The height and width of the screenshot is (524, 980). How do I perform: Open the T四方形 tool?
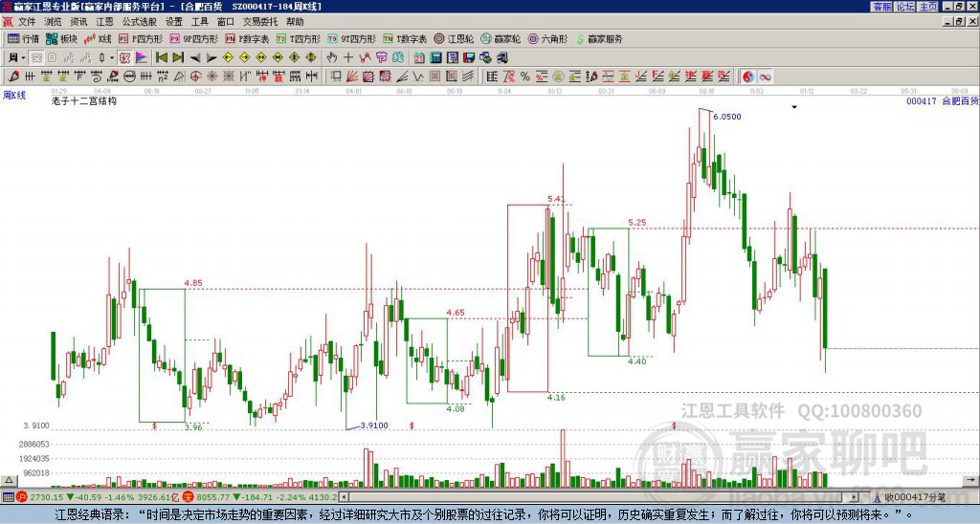(299, 38)
